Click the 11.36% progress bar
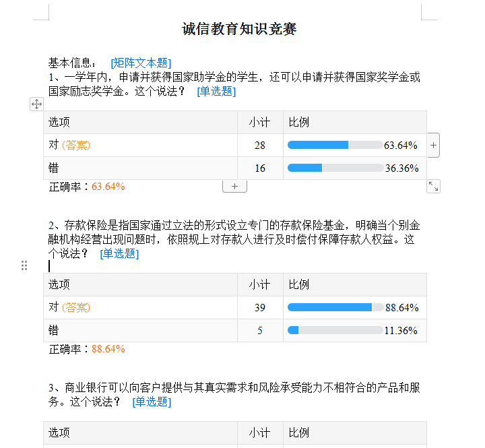Screen dimensions: 485x448 [335, 330]
